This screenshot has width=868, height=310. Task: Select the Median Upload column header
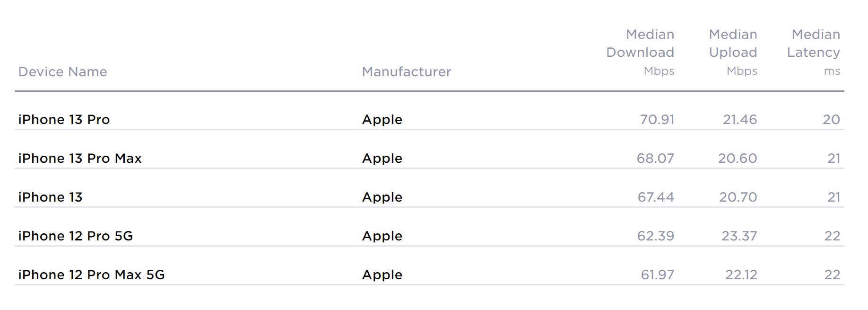click(x=733, y=52)
